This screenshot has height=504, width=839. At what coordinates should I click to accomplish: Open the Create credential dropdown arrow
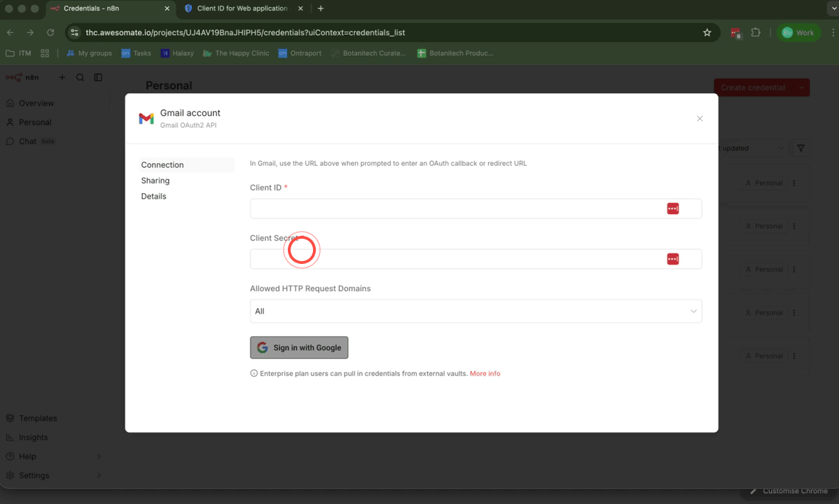(800, 87)
